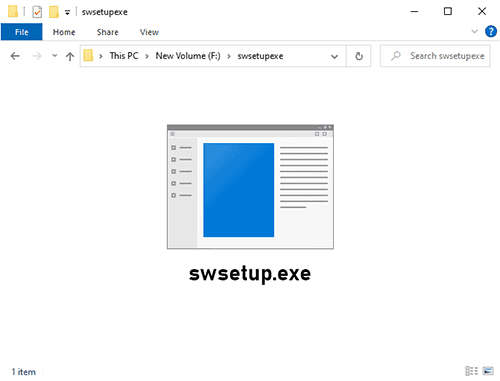Expand chevron after This PC
Screen dimensions: 500x381
(147, 56)
